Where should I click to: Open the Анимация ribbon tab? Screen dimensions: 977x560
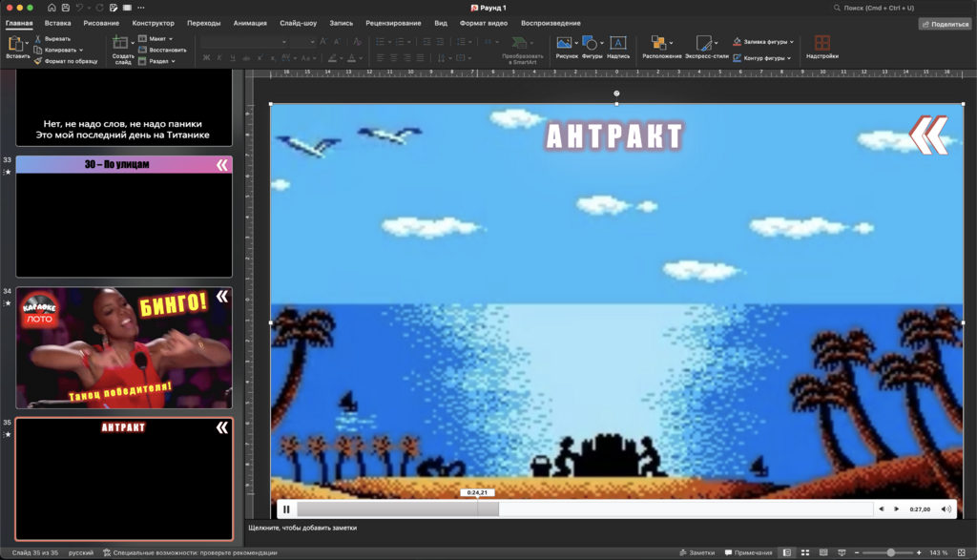[x=250, y=23]
